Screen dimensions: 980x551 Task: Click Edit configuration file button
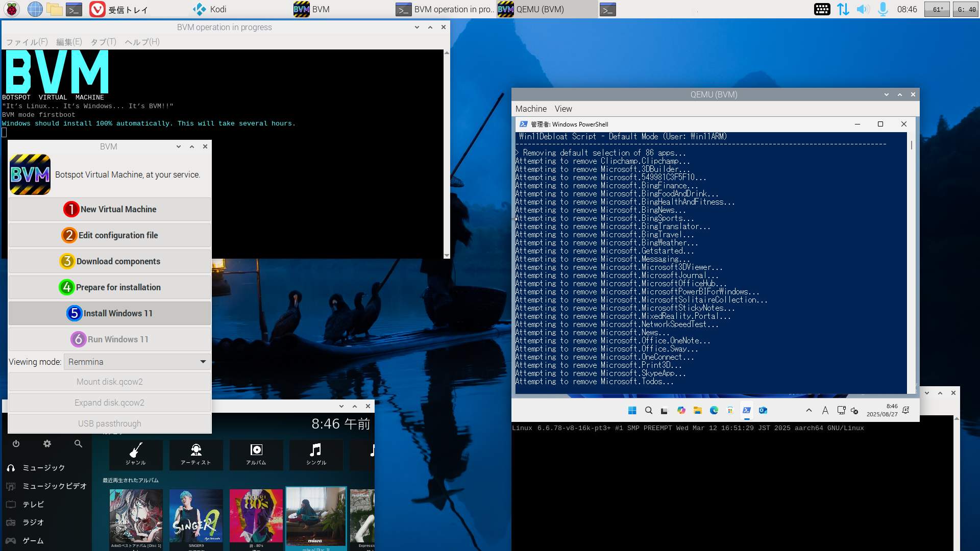pos(109,235)
